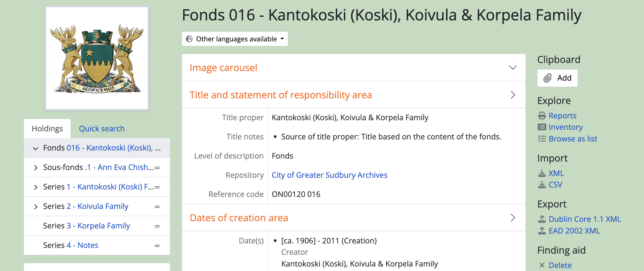Open City of Greater Sudbury Archives link
The height and width of the screenshot is (271, 644).
(x=329, y=175)
